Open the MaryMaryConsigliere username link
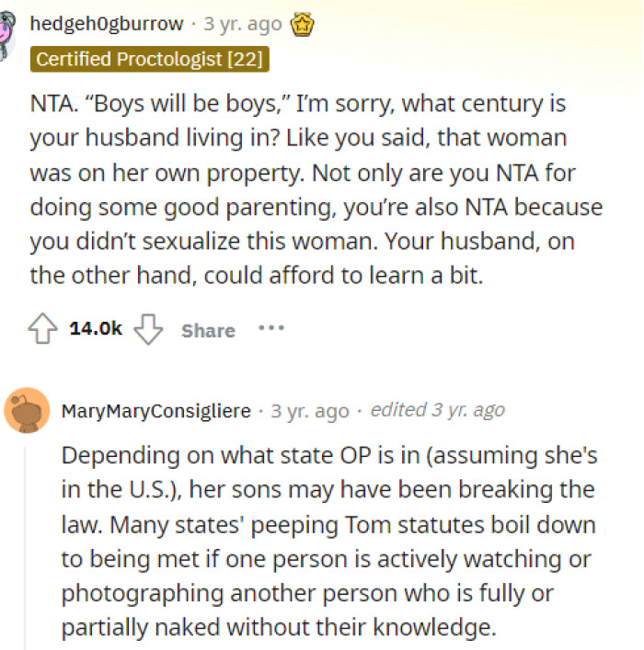 click(156, 411)
